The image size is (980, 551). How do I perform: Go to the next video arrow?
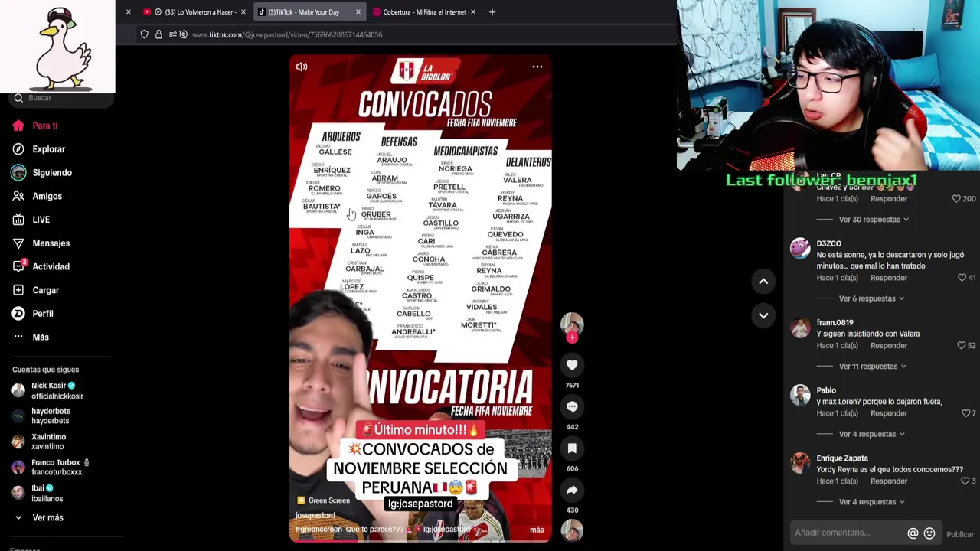(x=763, y=315)
